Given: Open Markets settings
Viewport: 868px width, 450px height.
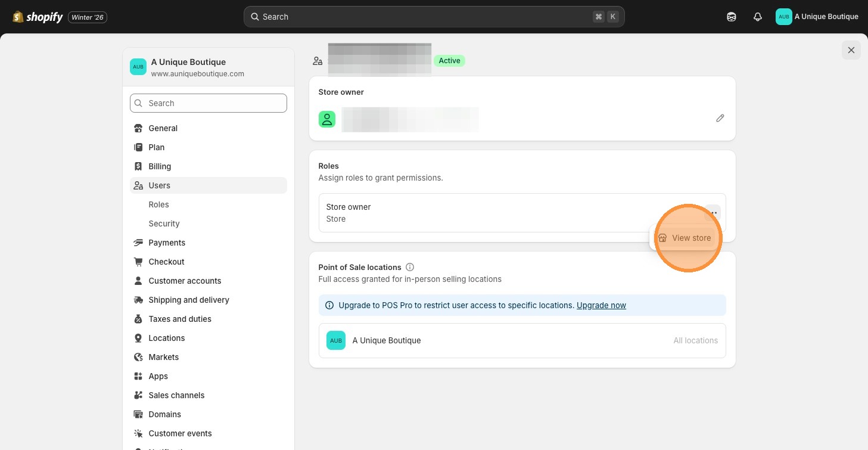Looking at the screenshot, I should pos(209,357).
